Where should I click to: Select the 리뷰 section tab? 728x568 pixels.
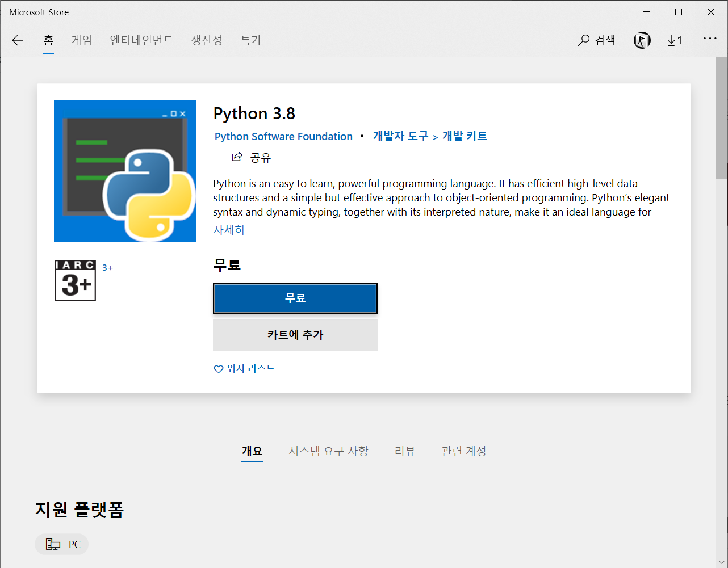click(405, 451)
